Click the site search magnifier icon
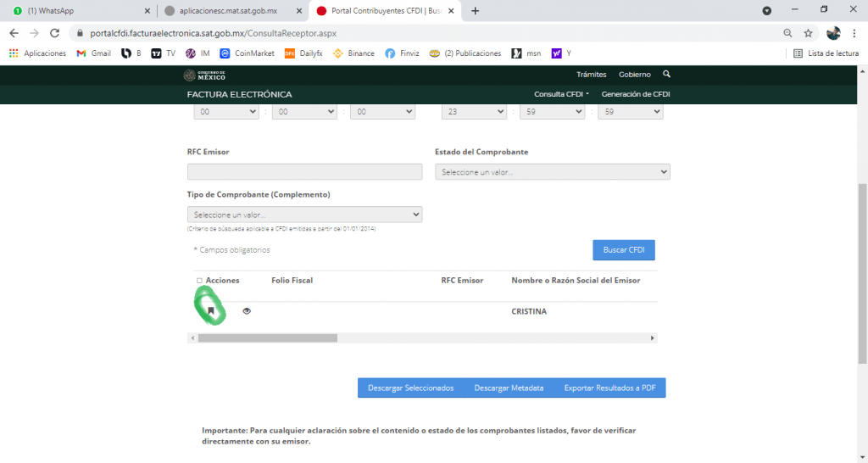The height and width of the screenshot is (463, 868). click(666, 74)
